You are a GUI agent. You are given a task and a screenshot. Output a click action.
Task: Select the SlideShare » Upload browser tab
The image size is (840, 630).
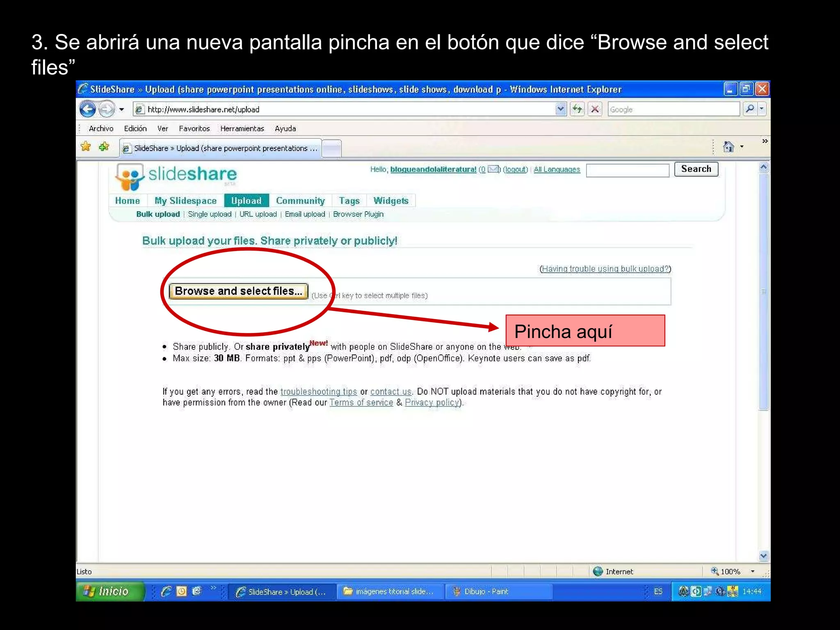click(x=221, y=148)
